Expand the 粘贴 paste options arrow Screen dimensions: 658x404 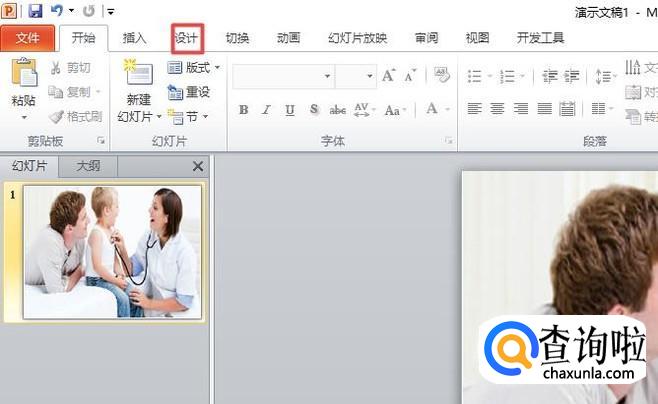(x=24, y=117)
